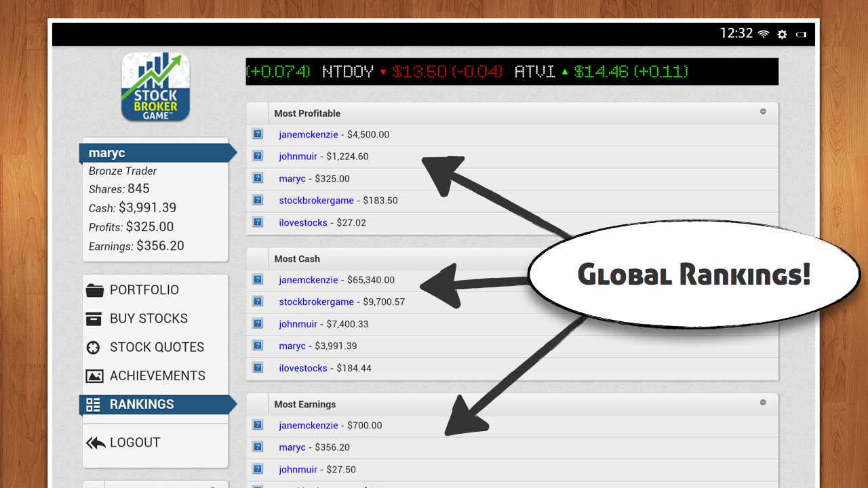The height and width of the screenshot is (488, 868).
Task: Click the Logout rewind-arrow icon
Action: click(97, 442)
